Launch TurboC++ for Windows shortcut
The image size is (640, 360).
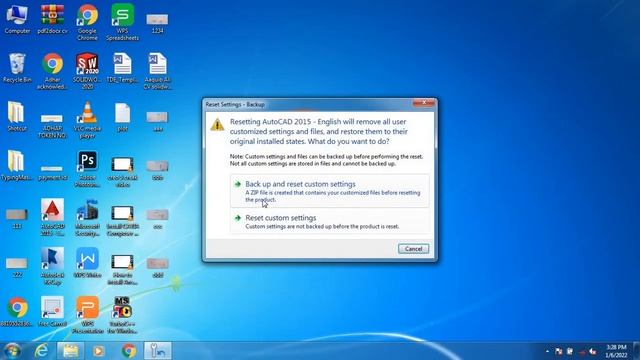click(x=122, y=316)
